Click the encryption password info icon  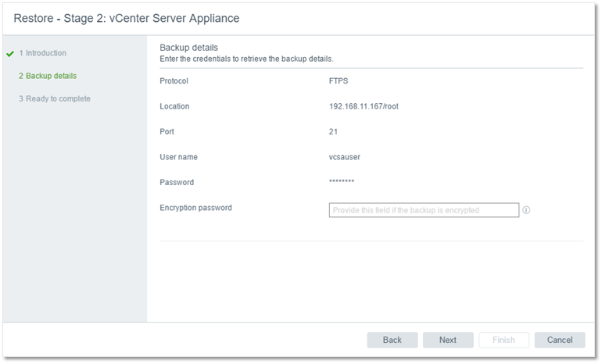tap(526, 210)
